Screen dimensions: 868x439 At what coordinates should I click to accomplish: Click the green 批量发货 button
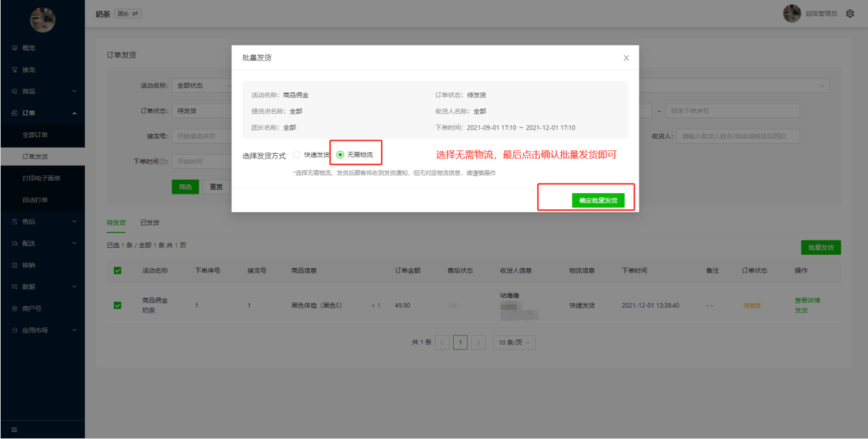tap(821, 247)
